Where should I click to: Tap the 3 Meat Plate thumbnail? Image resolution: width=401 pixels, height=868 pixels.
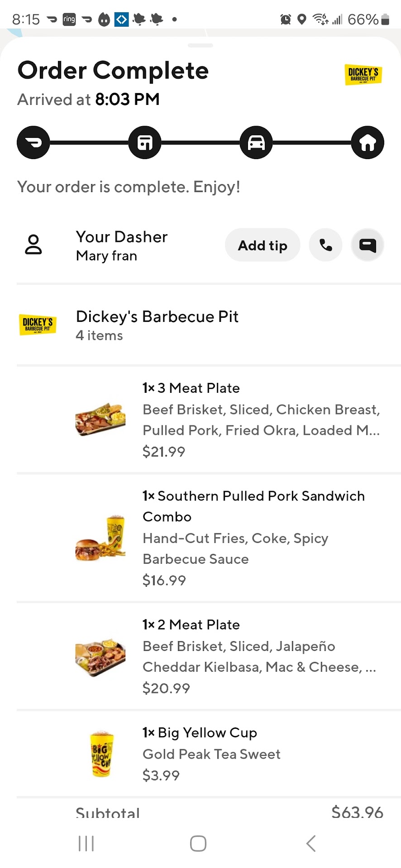[100, 419]
